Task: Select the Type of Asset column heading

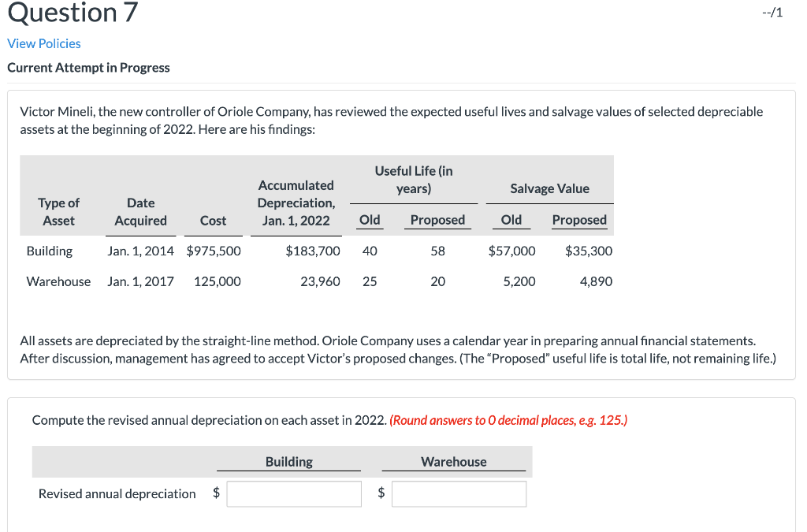Action: point(59,212)
